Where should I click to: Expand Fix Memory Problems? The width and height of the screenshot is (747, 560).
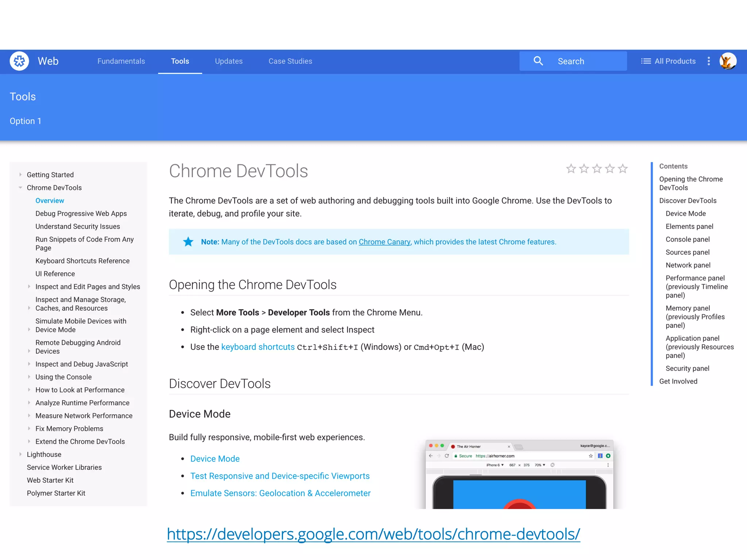tap(29, 428)
